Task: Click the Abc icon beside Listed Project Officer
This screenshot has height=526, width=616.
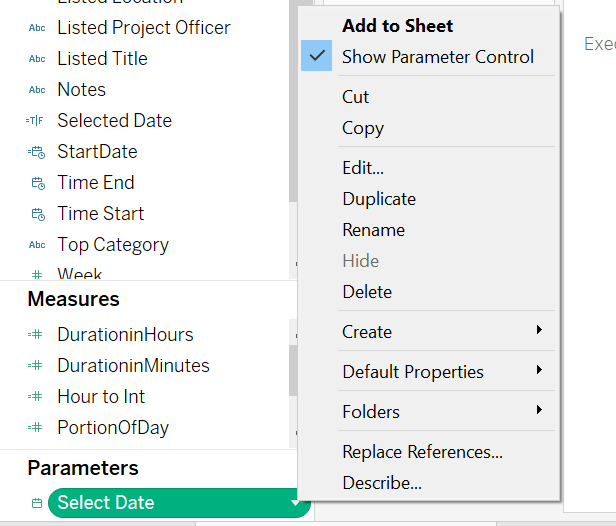Action: tap(37, 28)
